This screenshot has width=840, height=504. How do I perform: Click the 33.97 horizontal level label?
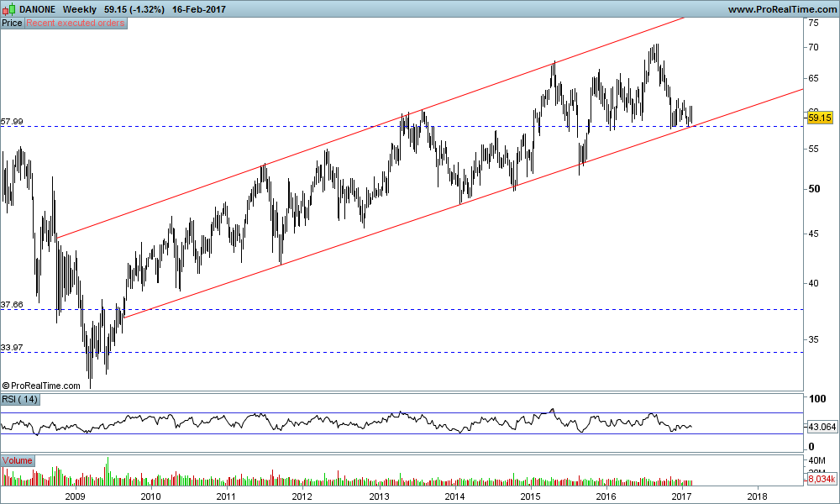(x=12, y=348)
